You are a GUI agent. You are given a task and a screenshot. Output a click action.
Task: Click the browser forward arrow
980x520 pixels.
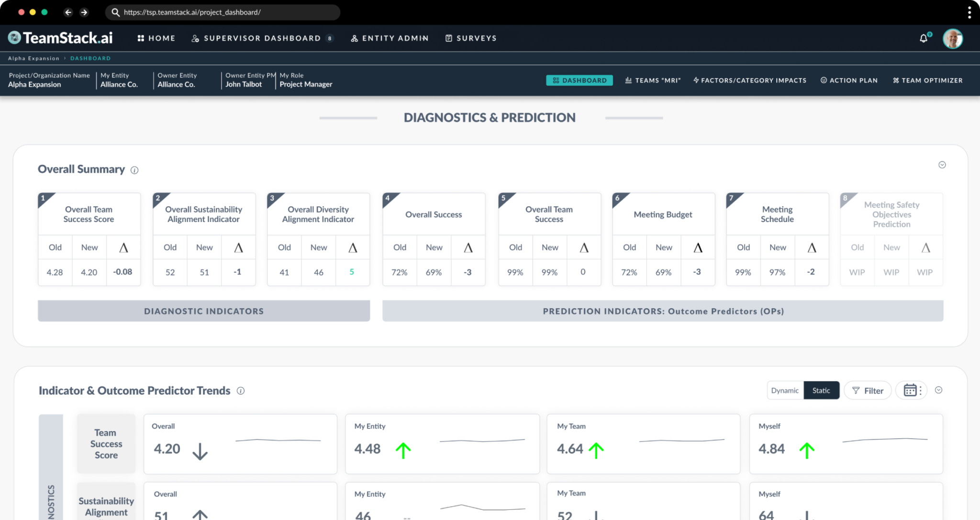click(x=84, y=12)
